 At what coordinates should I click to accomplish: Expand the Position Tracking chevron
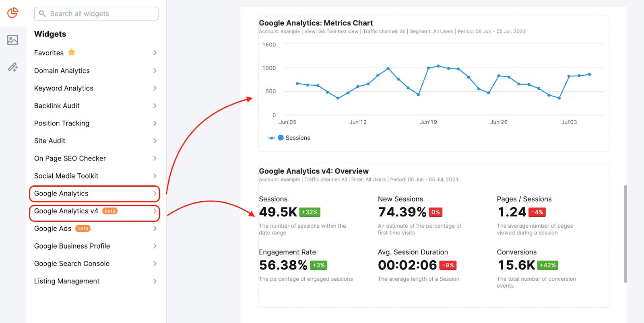155,123
